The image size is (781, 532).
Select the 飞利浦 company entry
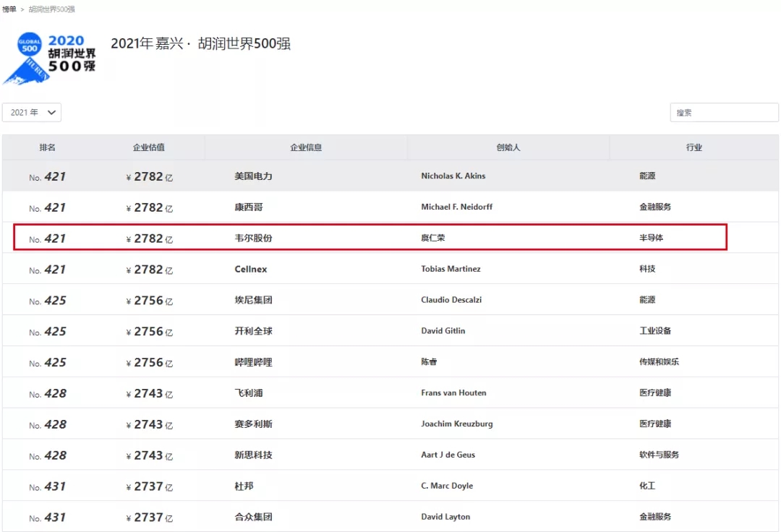pyautogui.click(x=249, y=393)
